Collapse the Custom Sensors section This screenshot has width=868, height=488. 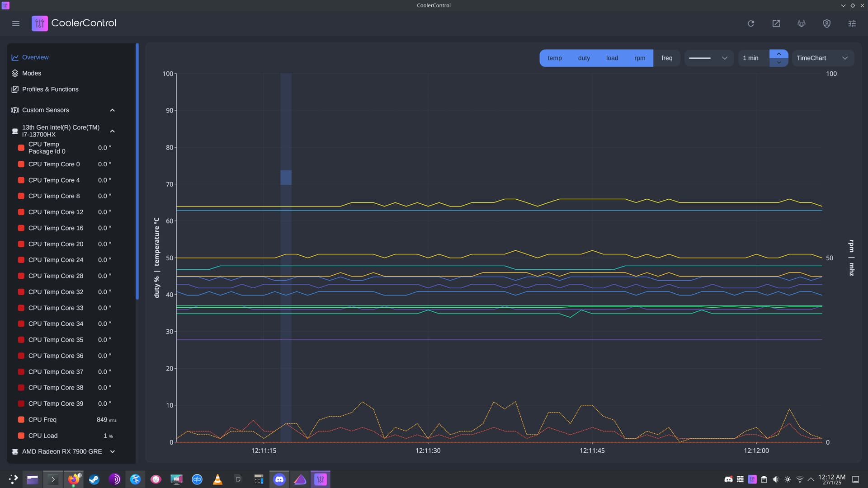(113, 110)
